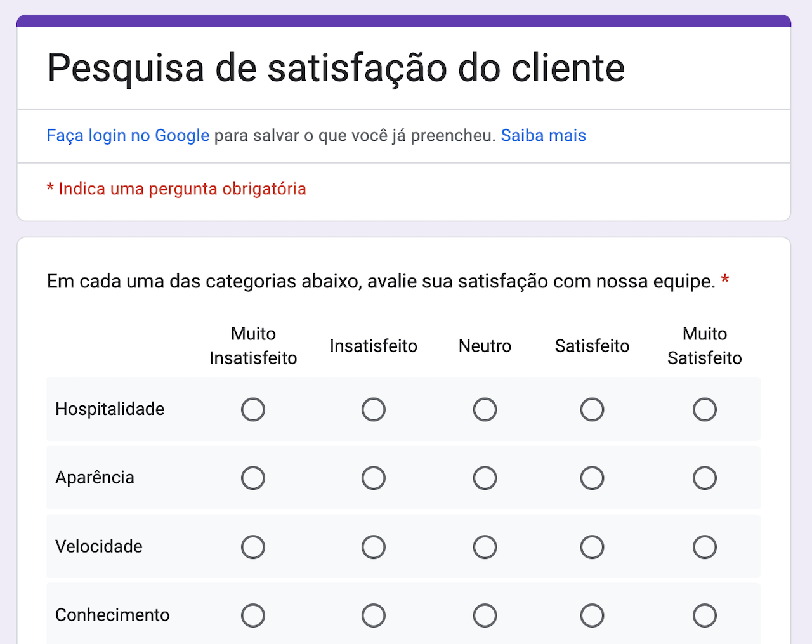Viewport: 812px width, 644px height.
Task: Select Muito Insatisfeito for Conhecimento
Action: pos(253,615)
